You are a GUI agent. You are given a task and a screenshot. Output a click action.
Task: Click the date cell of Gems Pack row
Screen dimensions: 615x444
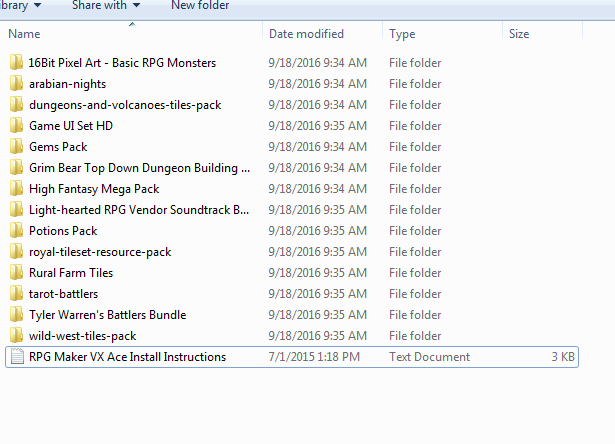point(318,147)
